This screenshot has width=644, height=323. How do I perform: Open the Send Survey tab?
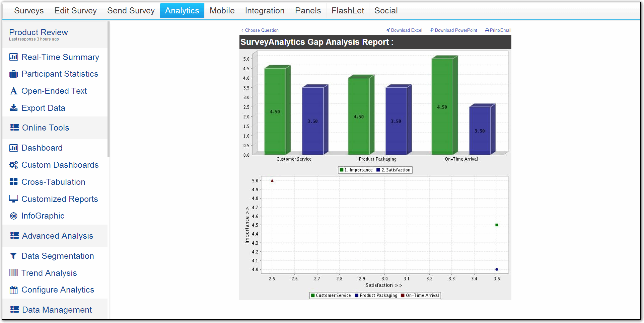tap(131, 11)
